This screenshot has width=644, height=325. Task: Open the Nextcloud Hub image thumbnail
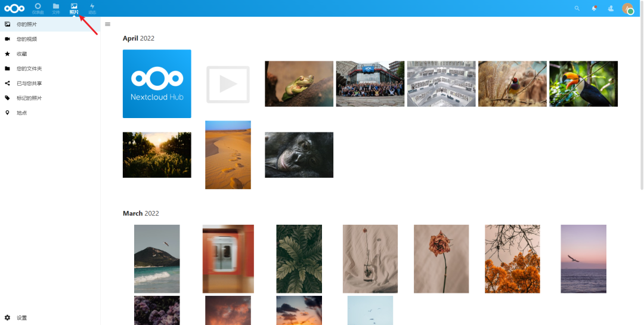click(157, 84)
